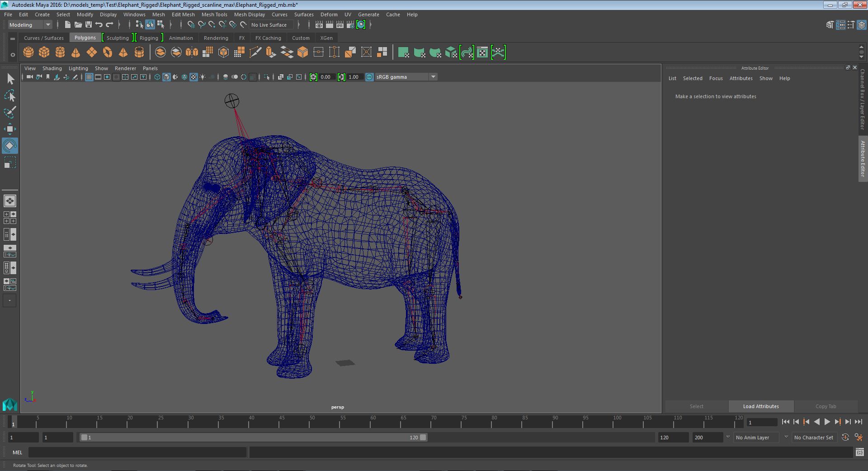Select the Move tool in the toolbox
This screenshot has width=868, height=471.
point(9,129)
